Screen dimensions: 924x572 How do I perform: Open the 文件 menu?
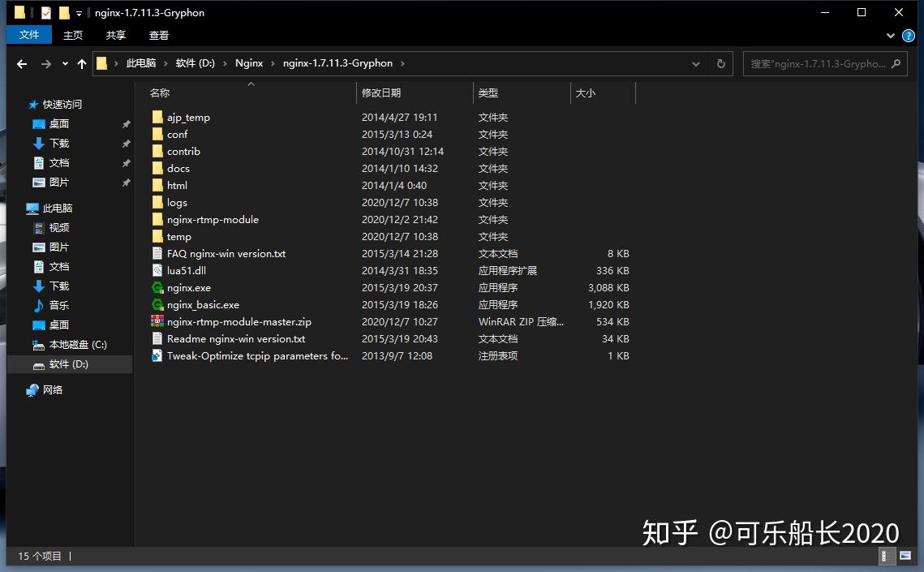[x=28, y=35]
